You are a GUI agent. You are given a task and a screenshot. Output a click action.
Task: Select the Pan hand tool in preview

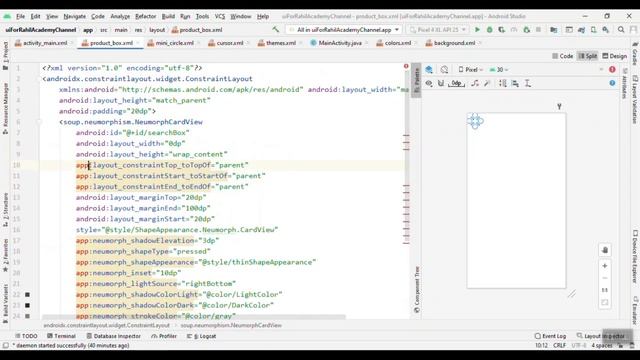coord(605,250)
